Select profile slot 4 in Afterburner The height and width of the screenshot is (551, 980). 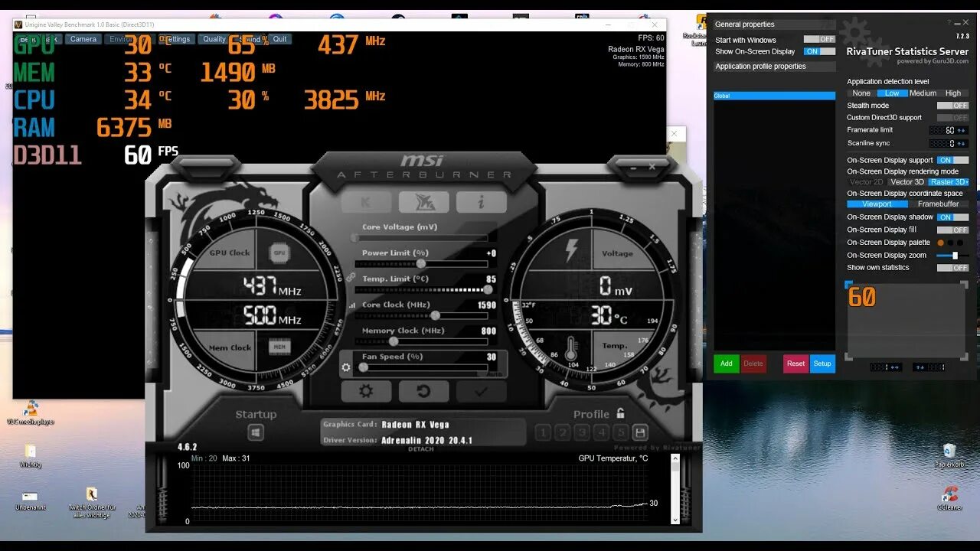602,433
